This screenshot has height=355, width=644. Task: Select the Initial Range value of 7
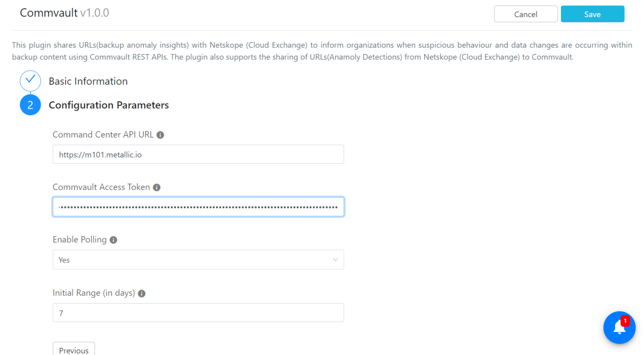point(198,313)
